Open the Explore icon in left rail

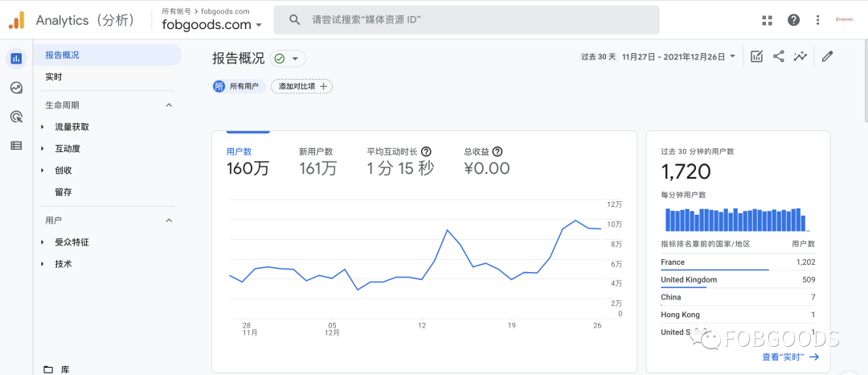pos(16,88)
